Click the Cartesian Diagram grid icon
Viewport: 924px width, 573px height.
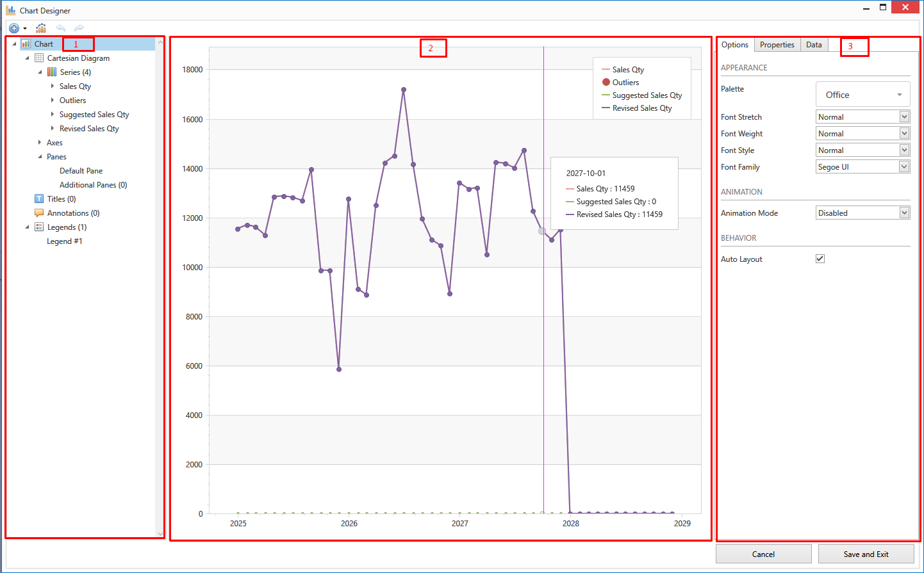[x=39, y=58]
